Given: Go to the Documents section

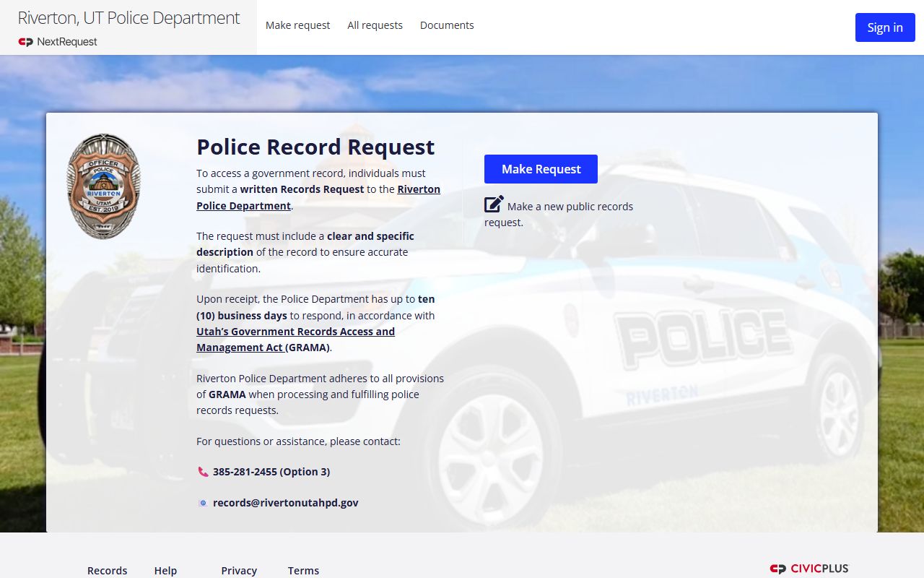Looking at the screenshot, I should pyautogui.click(x=447, y=25).
